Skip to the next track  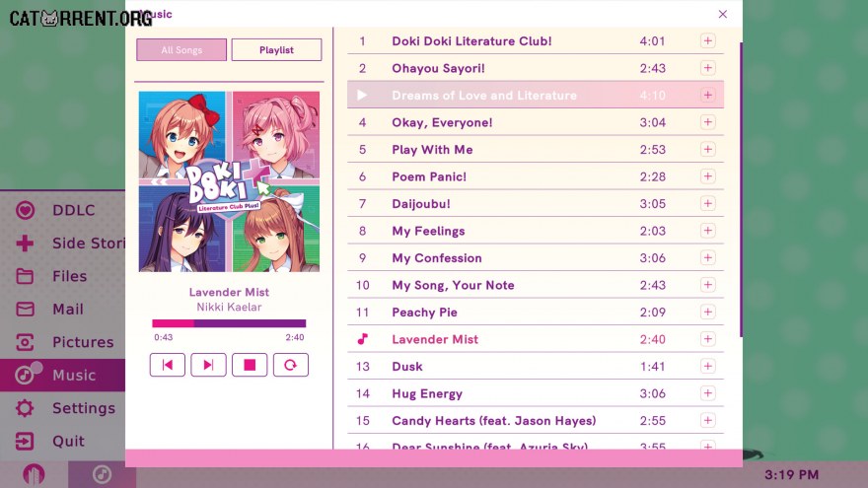pyautogui.click(x=208, y=365)
